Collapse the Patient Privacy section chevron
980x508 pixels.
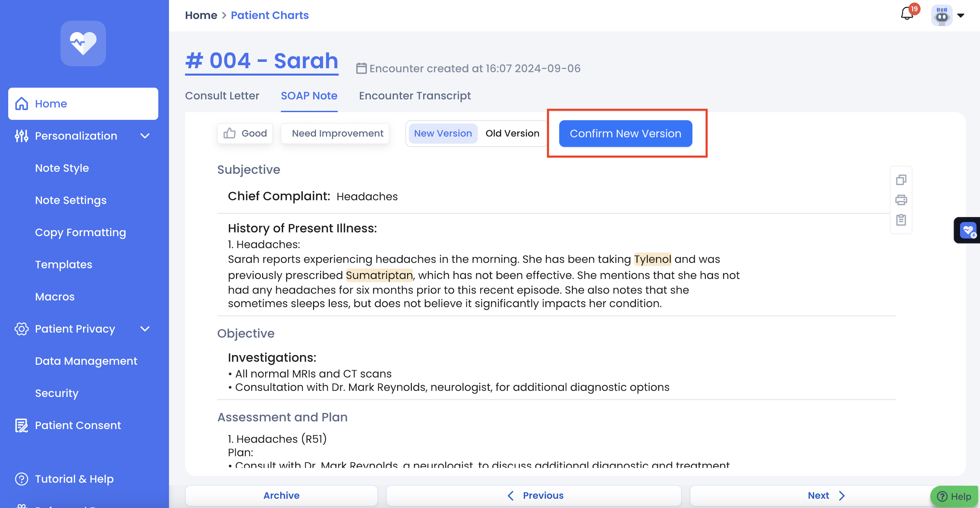145,329
